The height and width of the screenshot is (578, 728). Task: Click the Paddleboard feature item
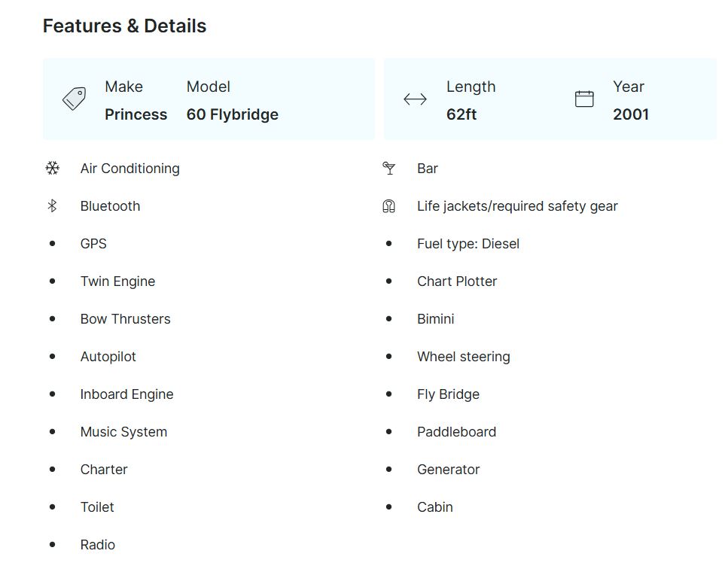(x=456, y=432)
